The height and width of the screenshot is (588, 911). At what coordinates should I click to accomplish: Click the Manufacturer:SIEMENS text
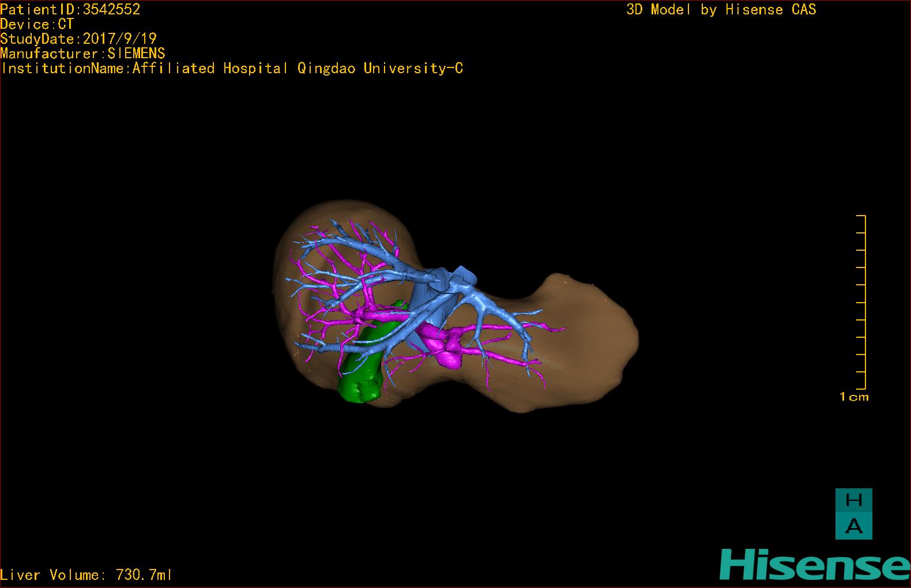click(83, 54)
